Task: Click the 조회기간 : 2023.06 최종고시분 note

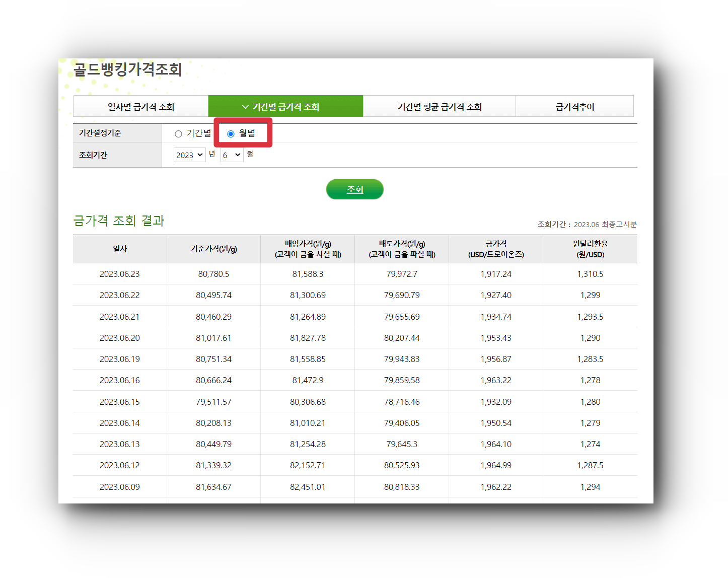Action: point(587,224)
